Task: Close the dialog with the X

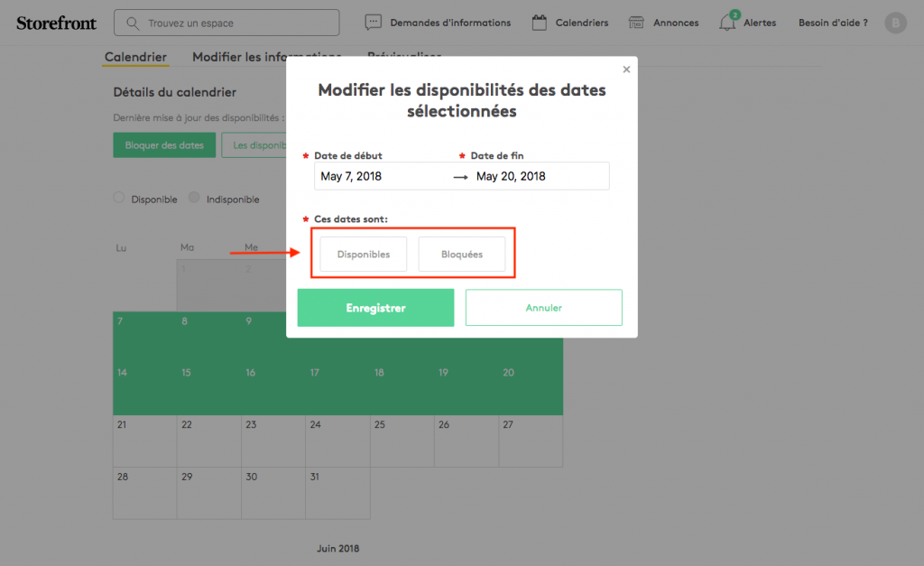Action: pos(626,70)
